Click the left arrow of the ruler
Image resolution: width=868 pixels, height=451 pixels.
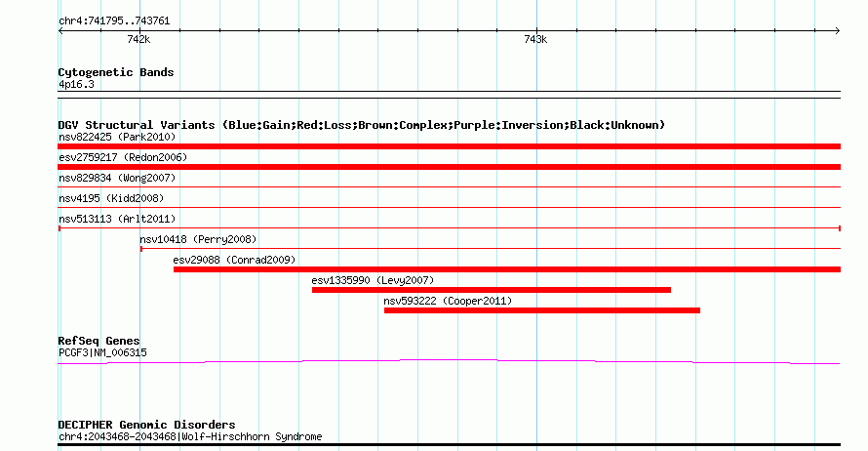60,31
